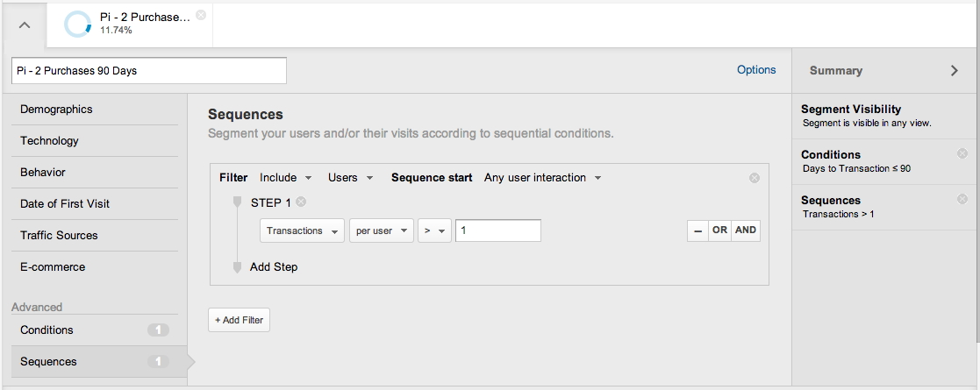The width and height of the screenshot is (980, 390).
Task: Clear the Sequences summary item
Action: click(962, 200)
